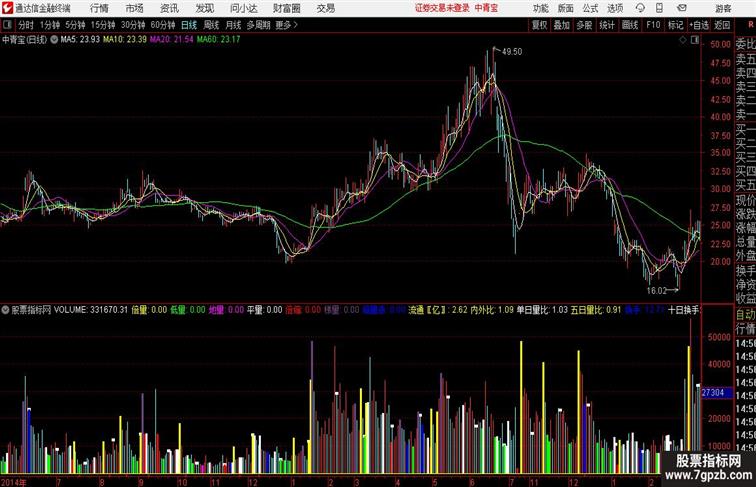
Task: Click the round icon before 股票指标网 VOLUME
Action: [x=5, y=310]
